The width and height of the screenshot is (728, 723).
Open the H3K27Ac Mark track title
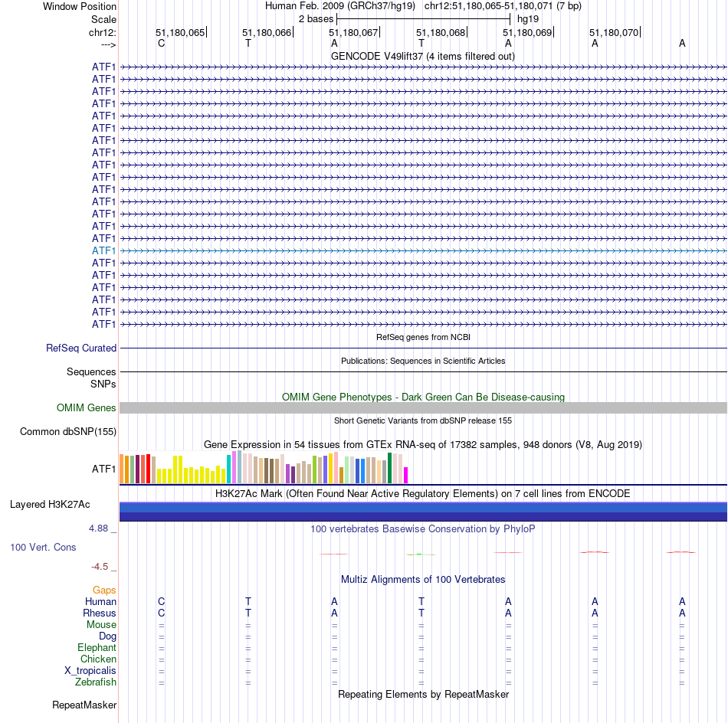click(x=423, y=494)
